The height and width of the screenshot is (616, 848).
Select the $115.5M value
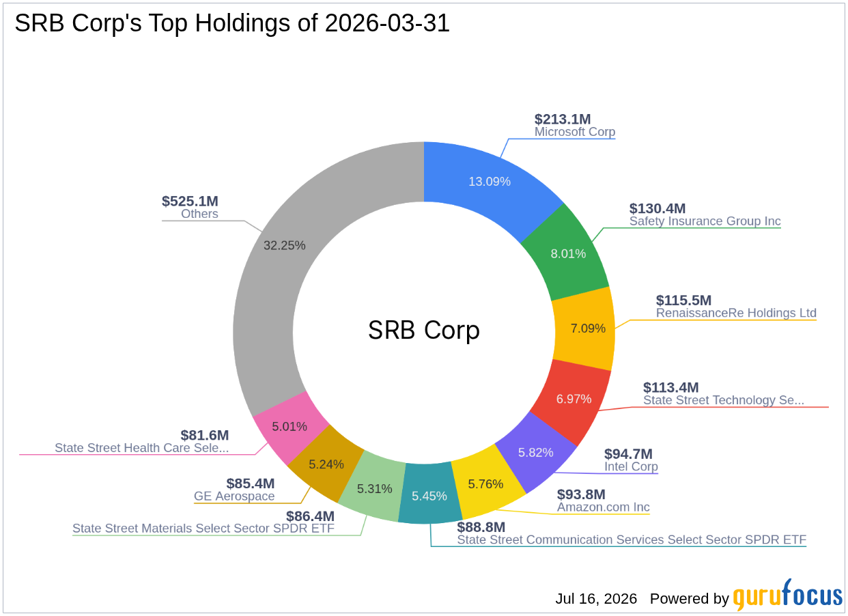pyautogui.click(x=684, y=300)
